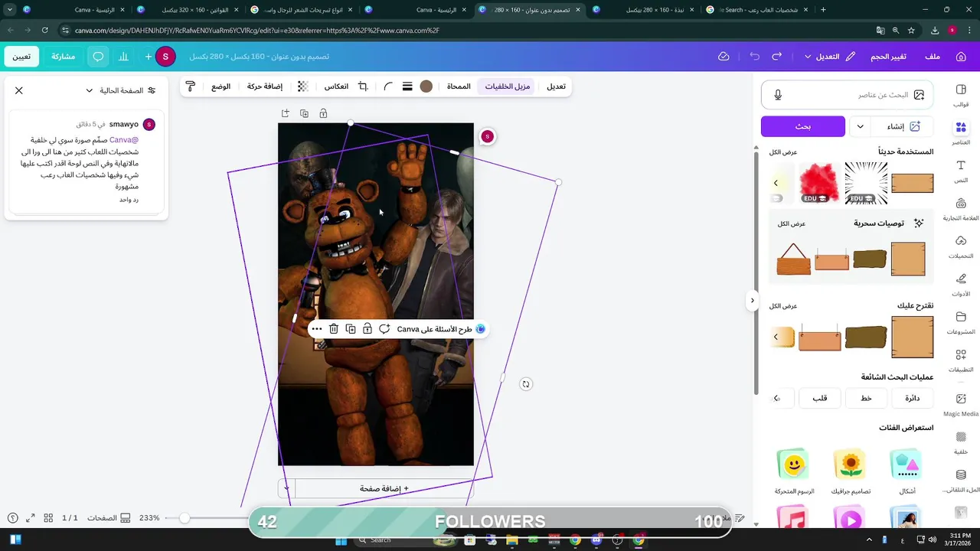Image resolution: width=980 pixels, height=551 pixels.
Task: Open the Projects (المشروعات) sidebar icon
Action: [x=961, y=322]
